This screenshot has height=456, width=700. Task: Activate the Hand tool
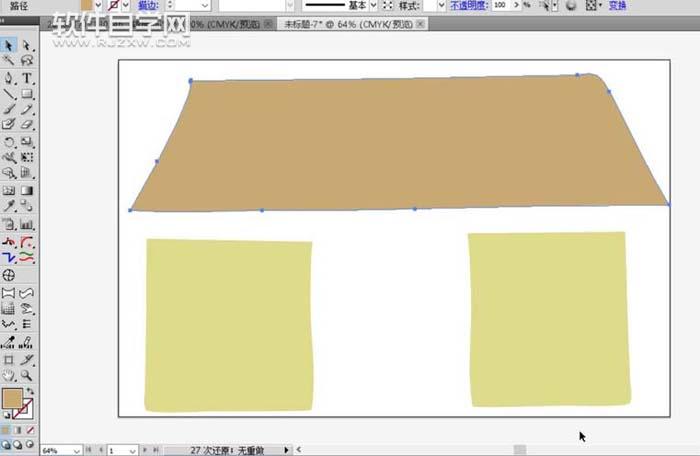8,375
